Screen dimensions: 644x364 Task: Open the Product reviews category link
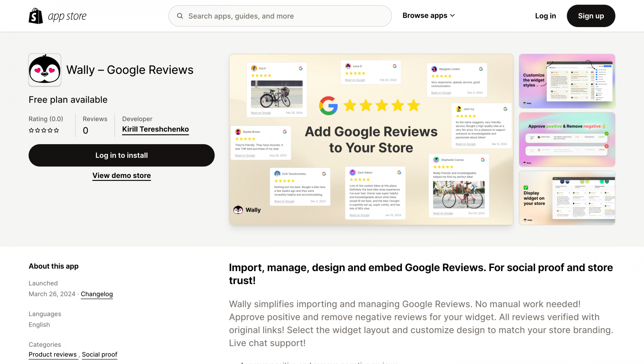tap(53, 354)
